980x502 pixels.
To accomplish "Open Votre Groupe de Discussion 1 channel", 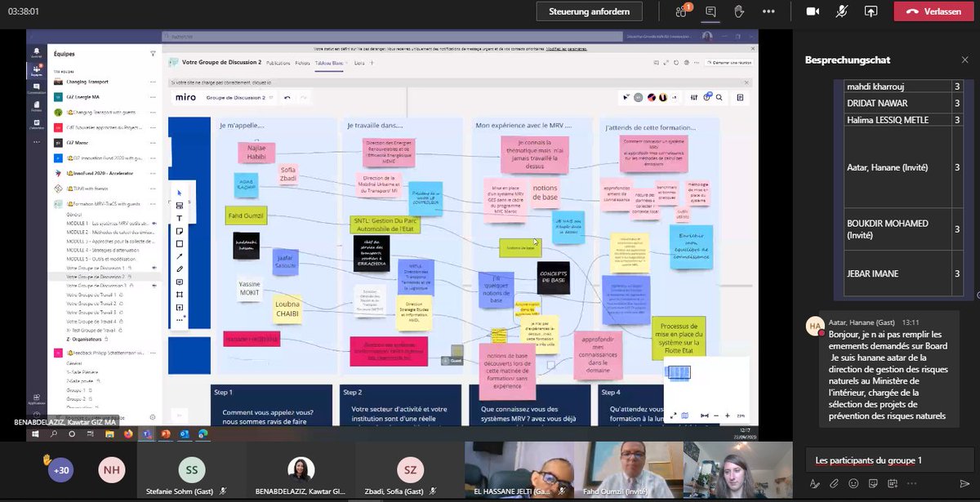I will [95, 268].
